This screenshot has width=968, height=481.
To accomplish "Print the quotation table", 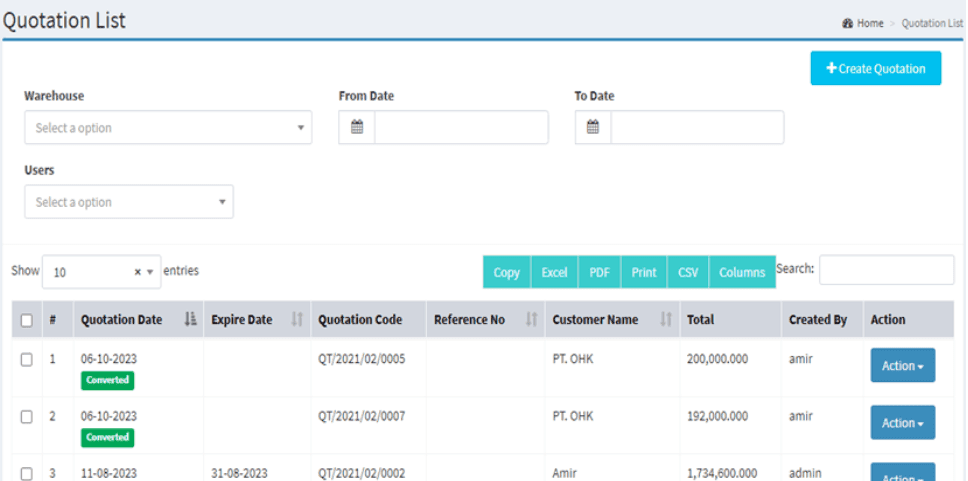I will pos(644,272).
